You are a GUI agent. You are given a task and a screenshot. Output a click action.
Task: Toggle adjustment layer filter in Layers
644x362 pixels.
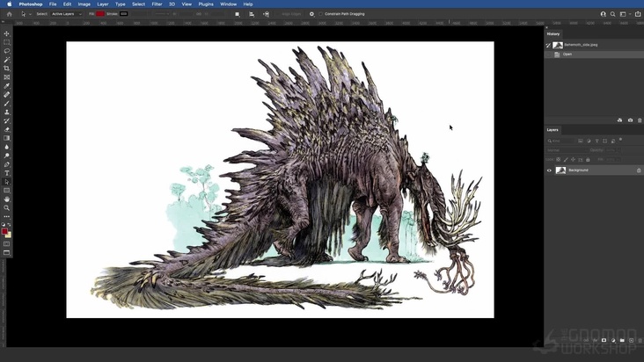click(589, 141)
